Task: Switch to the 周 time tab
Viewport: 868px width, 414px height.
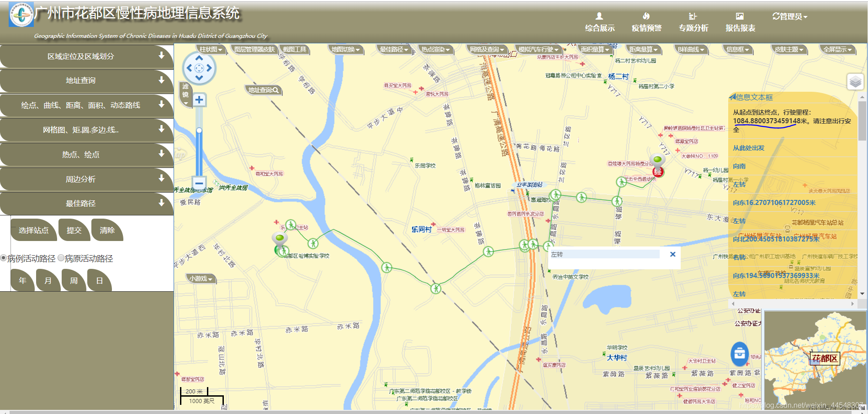Action: [x=74, y=280]
